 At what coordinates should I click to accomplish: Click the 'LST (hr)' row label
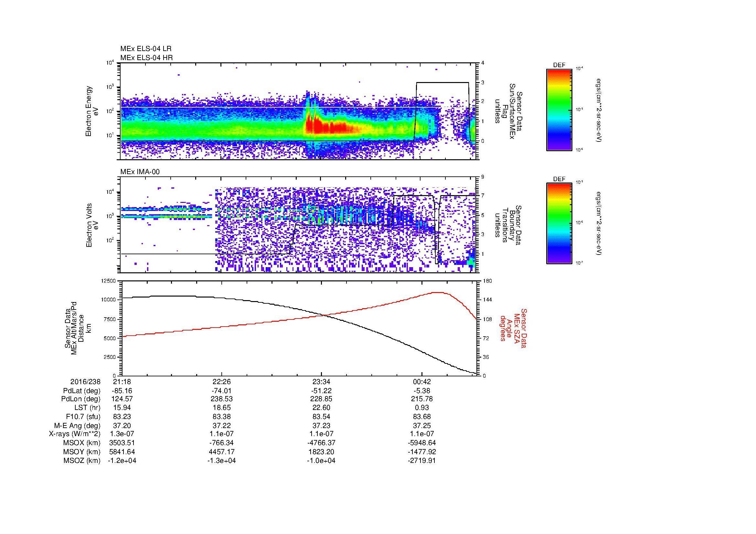pos(88,408)
